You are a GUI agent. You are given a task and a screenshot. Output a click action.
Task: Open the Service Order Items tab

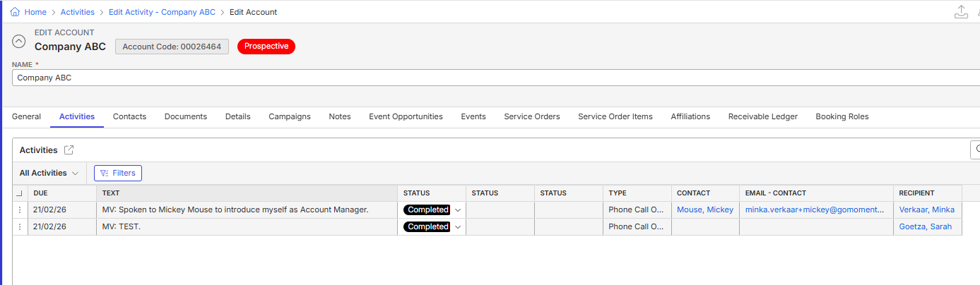point(615,116)
